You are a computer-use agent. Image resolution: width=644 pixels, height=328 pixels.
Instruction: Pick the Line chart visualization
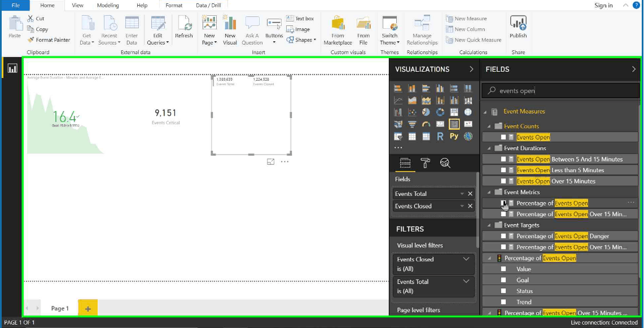(x=398, y=100)
